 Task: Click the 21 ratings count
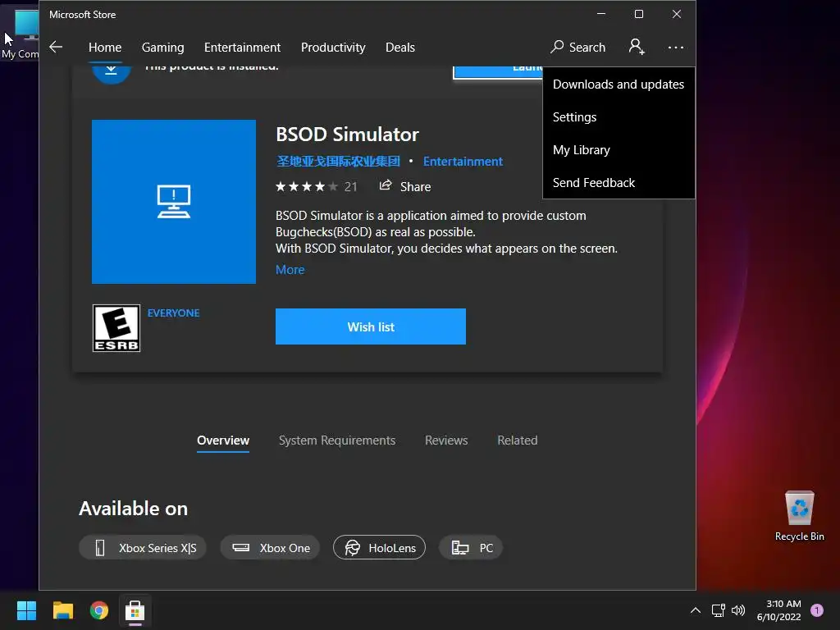pos(350,186)
